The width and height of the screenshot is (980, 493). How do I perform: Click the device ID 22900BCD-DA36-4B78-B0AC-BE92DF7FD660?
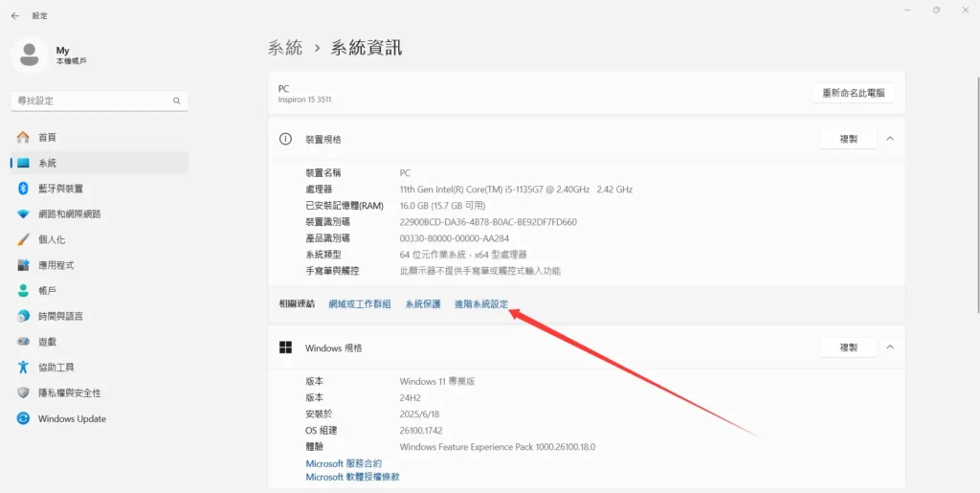488,222
